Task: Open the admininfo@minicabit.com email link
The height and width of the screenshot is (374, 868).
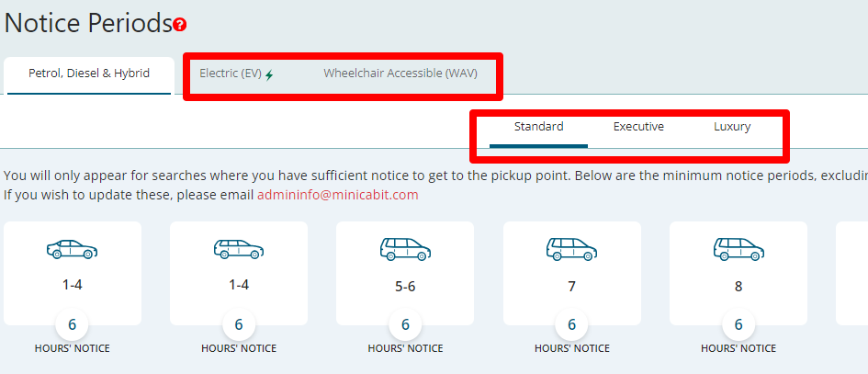Action: pyautogui.click(x=338, y=195)
